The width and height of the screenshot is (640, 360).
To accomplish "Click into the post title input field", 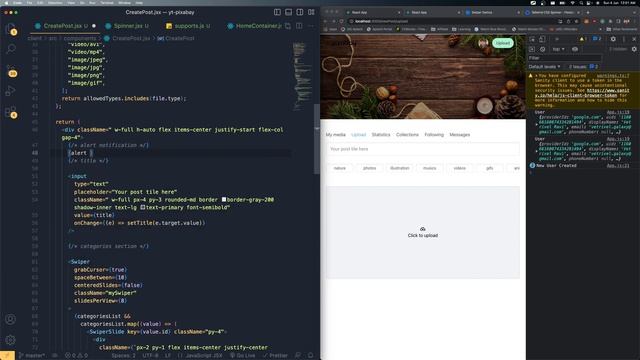I will (x=423, y=149).
